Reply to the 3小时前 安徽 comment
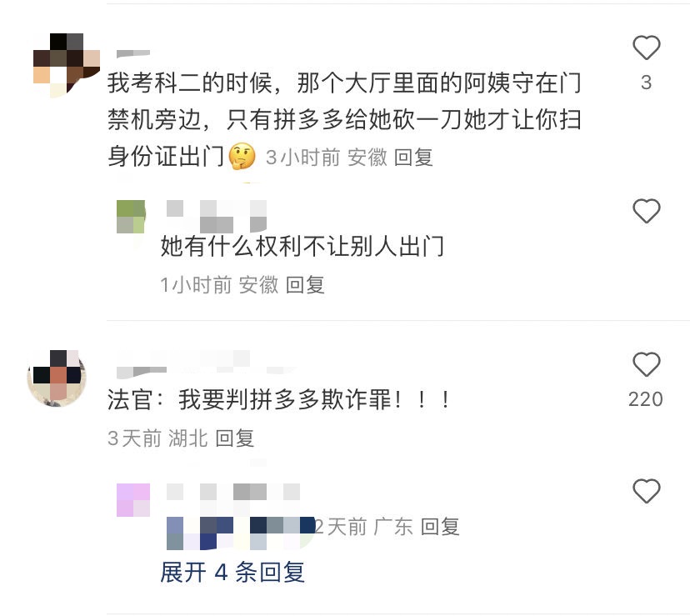Screen dimensions: 690x616 pos(413,158)
